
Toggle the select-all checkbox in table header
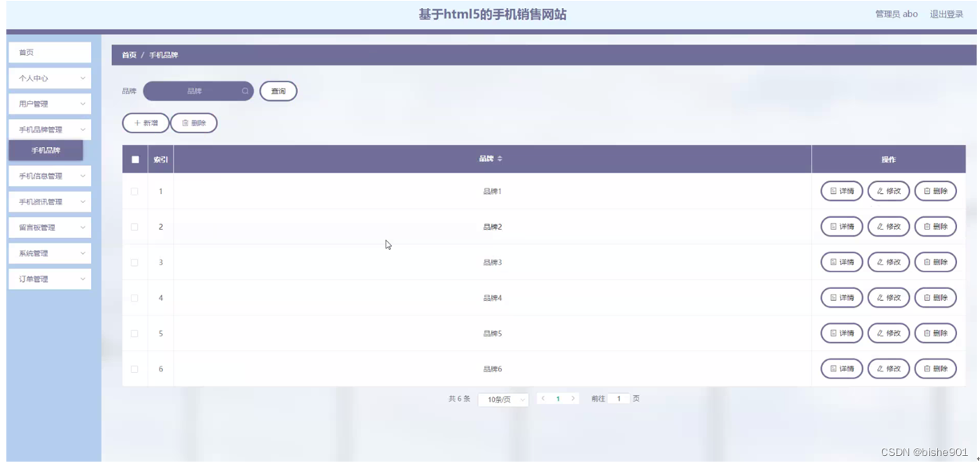click(135, 160)
